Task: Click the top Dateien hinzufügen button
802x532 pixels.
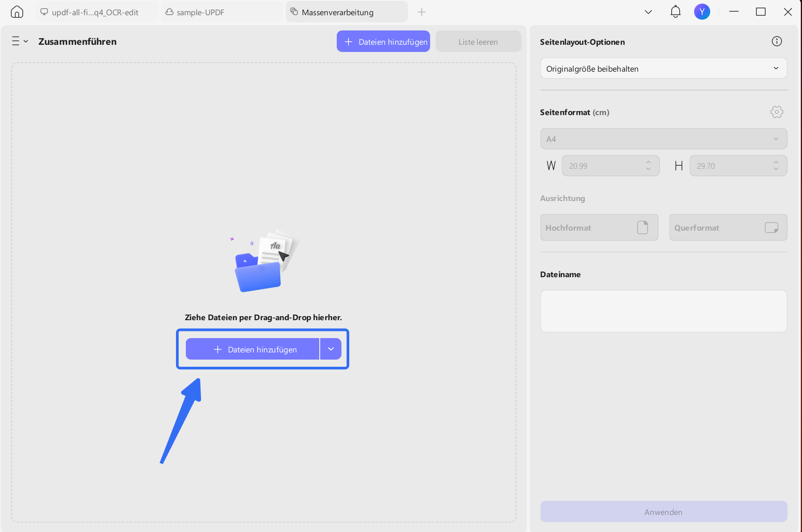Action: (383, 41)
